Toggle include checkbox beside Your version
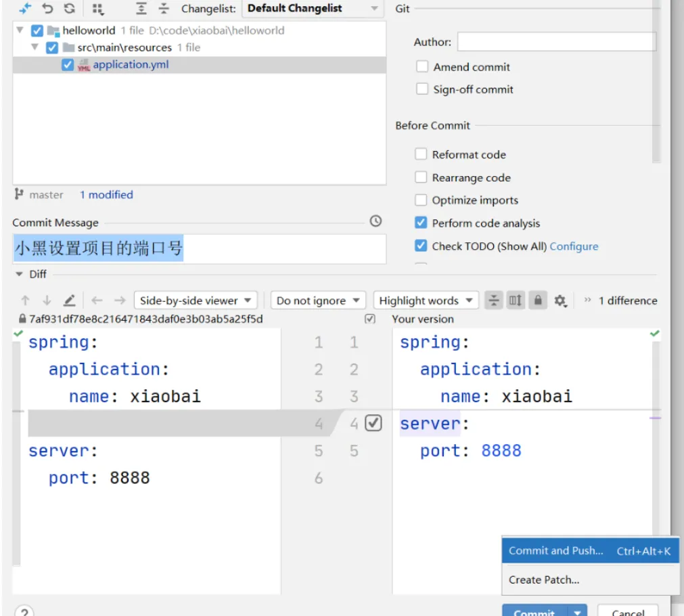684x616 pixels. [369, 319]
